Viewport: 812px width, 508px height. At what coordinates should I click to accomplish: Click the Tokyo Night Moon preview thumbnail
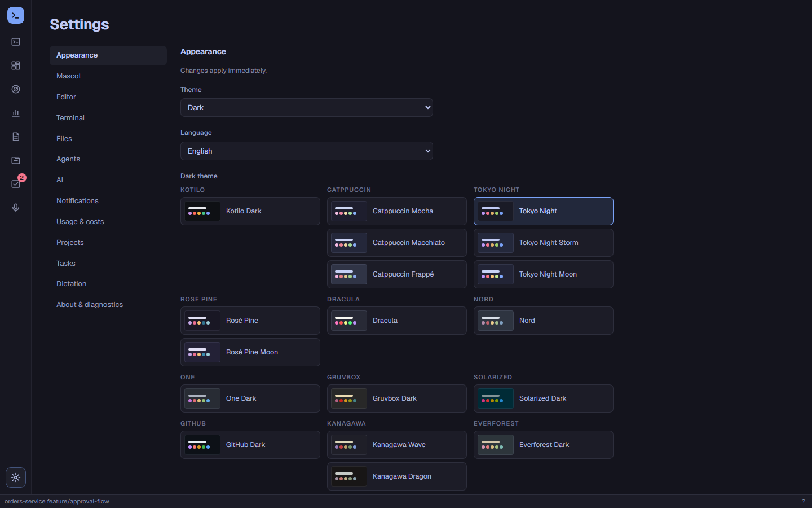(x=496, y=274)
